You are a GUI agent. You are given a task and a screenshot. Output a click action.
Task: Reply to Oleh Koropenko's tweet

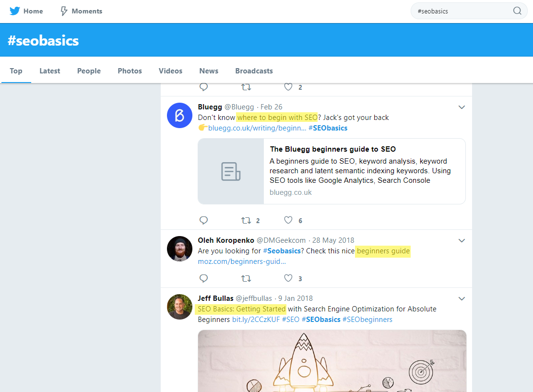[x=203, y=278]
